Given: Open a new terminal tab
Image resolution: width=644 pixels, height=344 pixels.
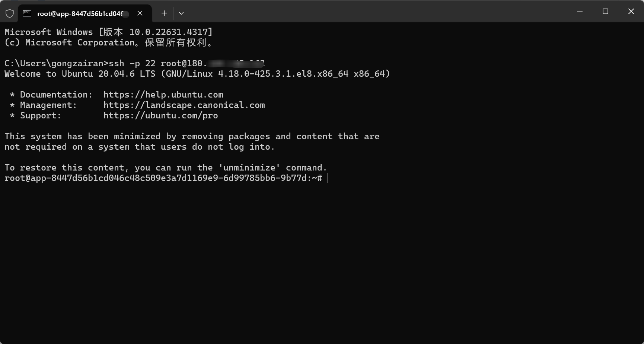Looking at the screenshot, I should coord(164,13).
